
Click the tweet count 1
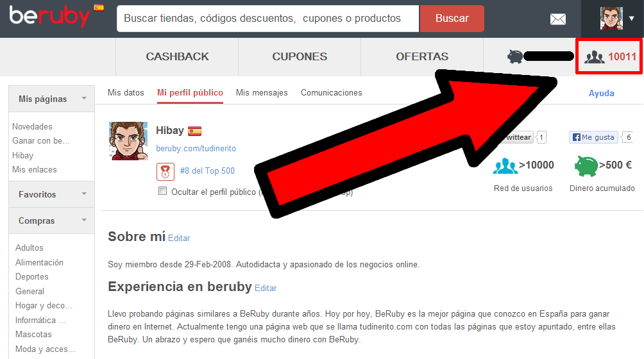click(541, 137)
